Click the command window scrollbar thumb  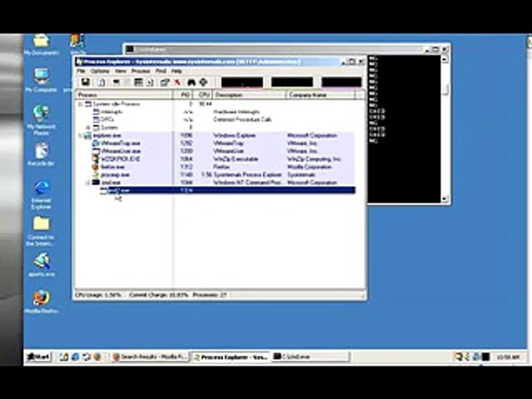(x=446, y=90)
